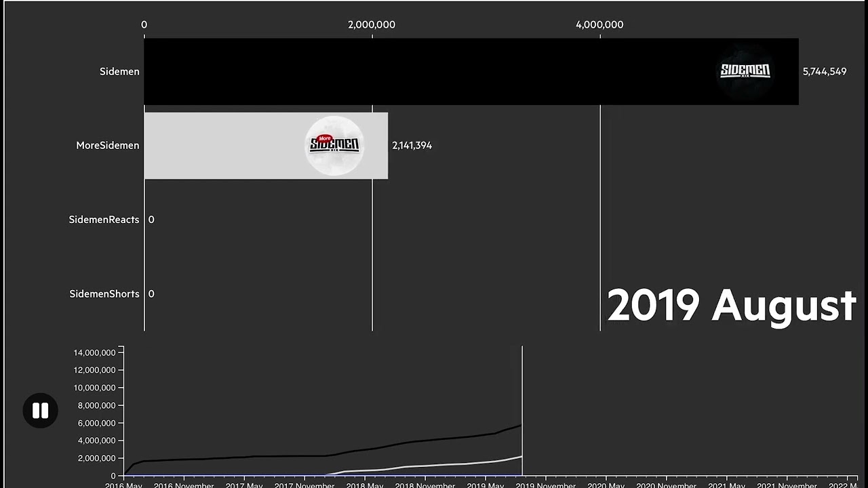
Task: Click the 2018 May timeline label
Action: (365, 485)
